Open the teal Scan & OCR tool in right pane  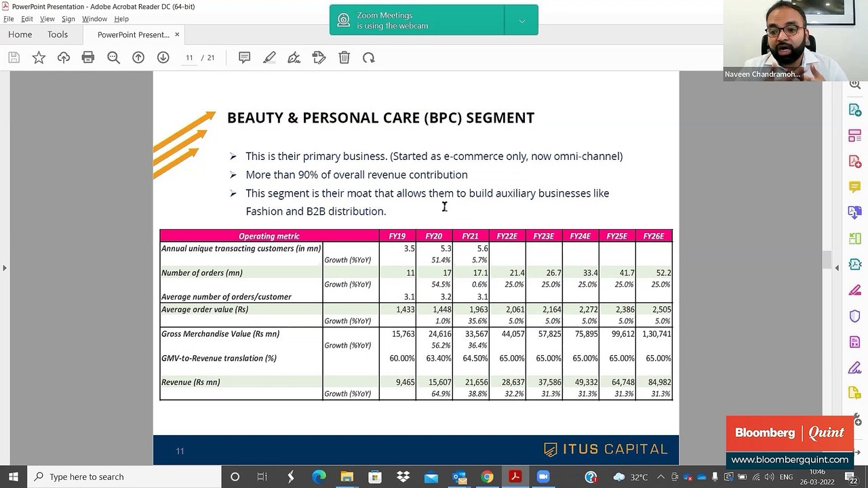[x=854, y=264]
